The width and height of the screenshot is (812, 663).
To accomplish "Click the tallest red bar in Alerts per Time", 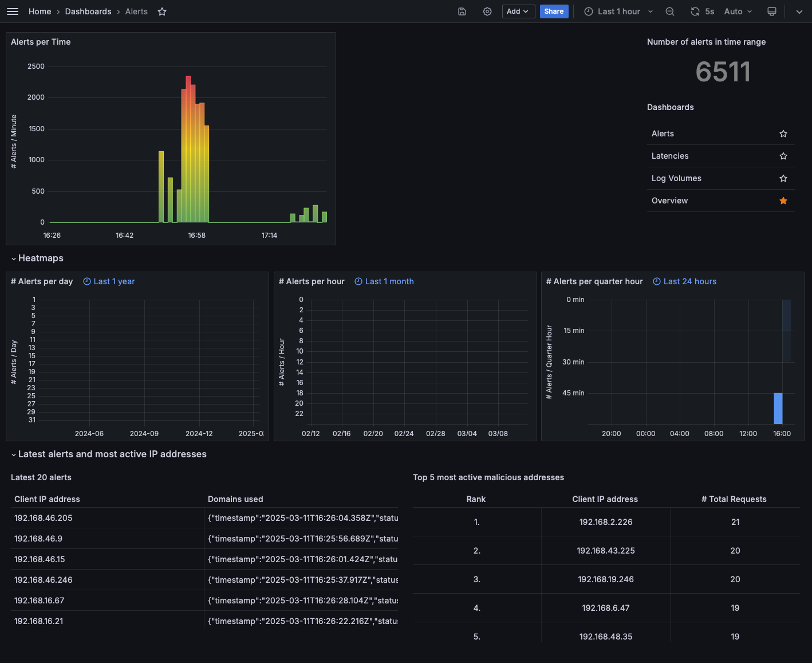I will [x=188, y=149].
